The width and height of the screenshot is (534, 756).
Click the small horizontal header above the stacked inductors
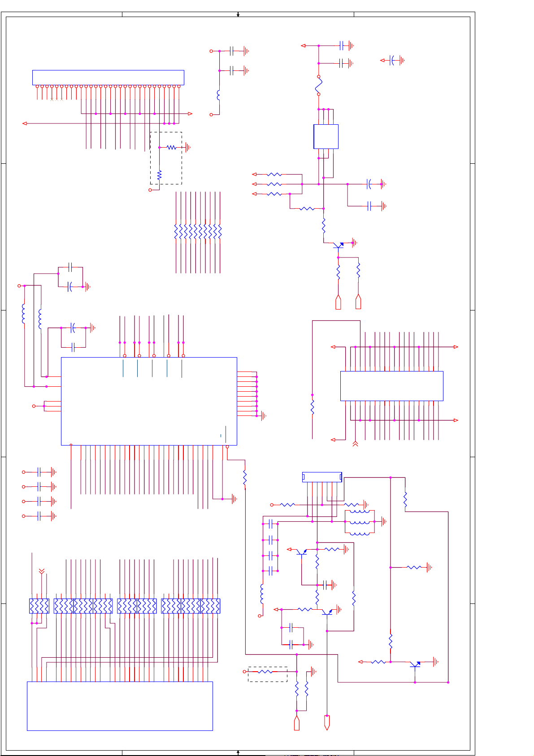click(322, 477)
